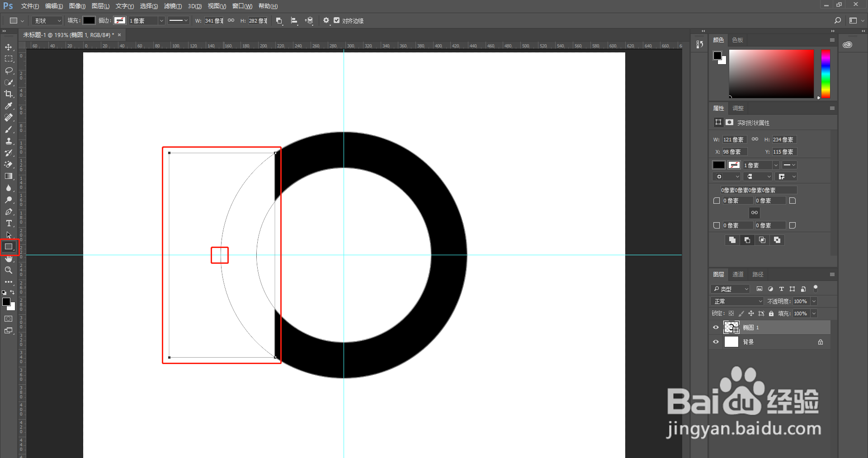Viewport: 868px width, 458px height.
Task: Select the Eyedropper tool
Action: [9, 106]
